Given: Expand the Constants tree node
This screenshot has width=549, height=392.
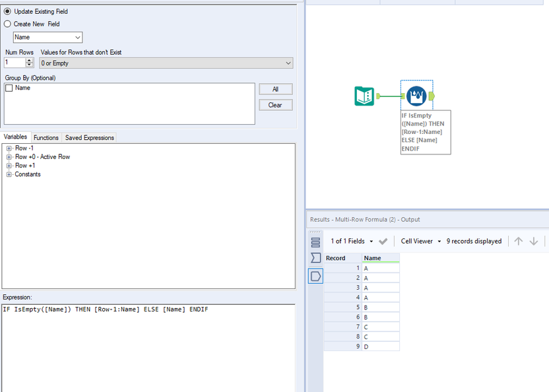Looking at the screenshot, I should pyautogui.click(x=9, y=174).
